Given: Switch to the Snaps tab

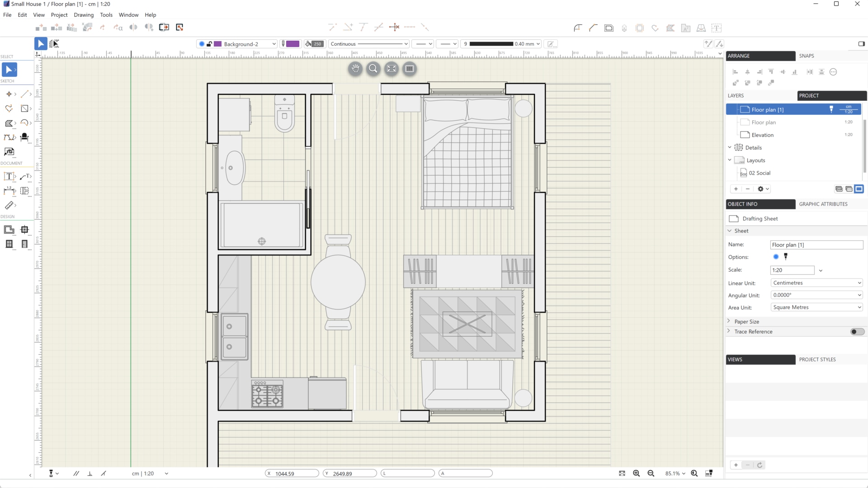Looking at the screenshot, I should (806, 56).
